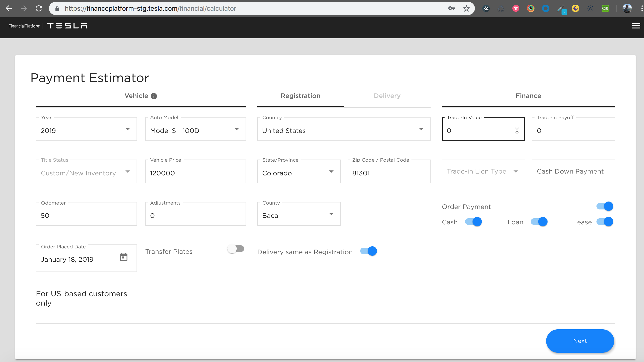Switch to the Delivery tab

tap(387, 96)
